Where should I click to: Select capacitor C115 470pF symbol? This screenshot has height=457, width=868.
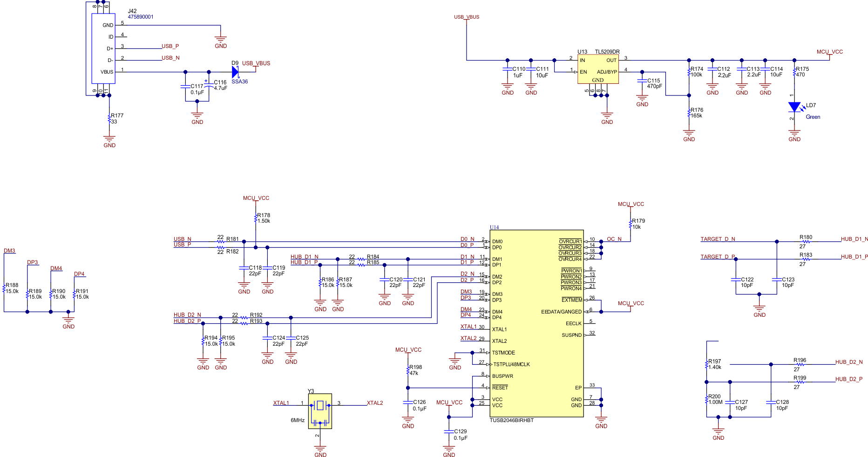click(x=642, y=81)
